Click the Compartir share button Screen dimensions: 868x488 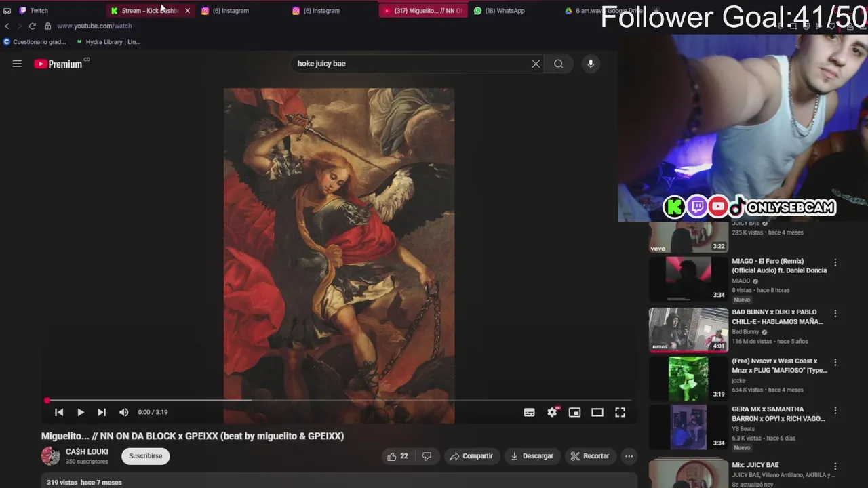472,456
